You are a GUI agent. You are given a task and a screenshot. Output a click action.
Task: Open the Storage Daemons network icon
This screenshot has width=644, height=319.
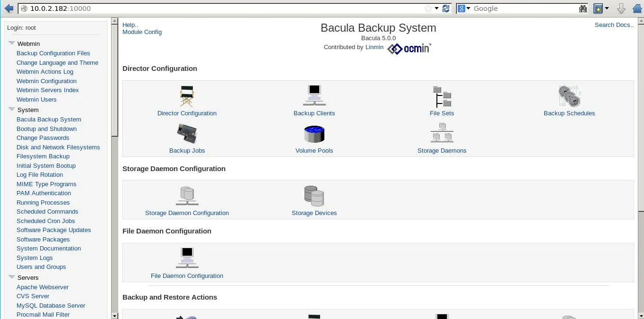(442, 134)
